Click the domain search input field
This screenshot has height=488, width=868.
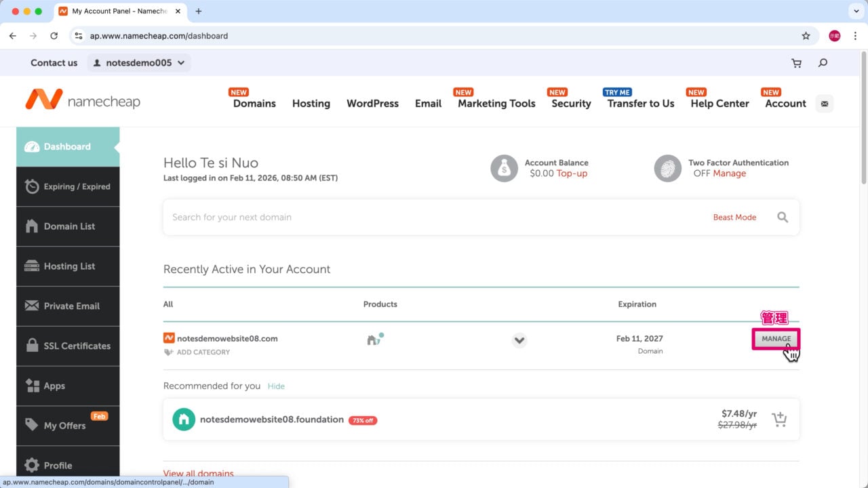(407, 217)
